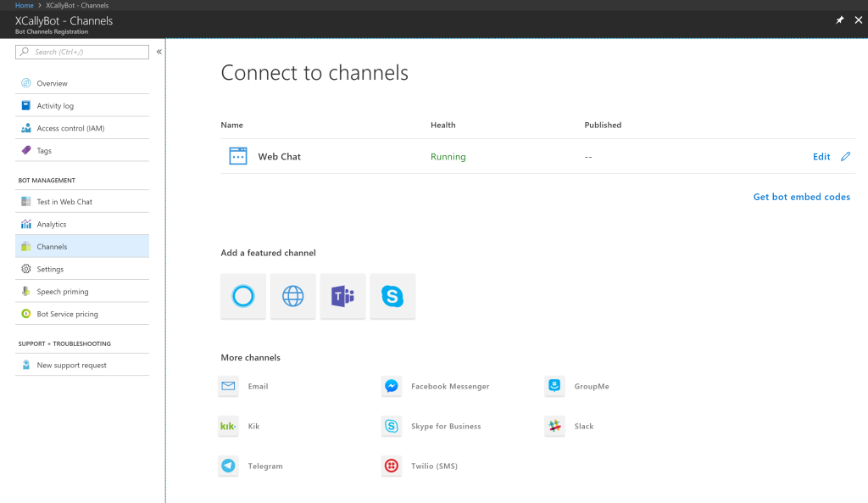The width and height of the screenshot is (868, 503).
Task: Click the Bot Service pricing icon
Action: point(26,314)
